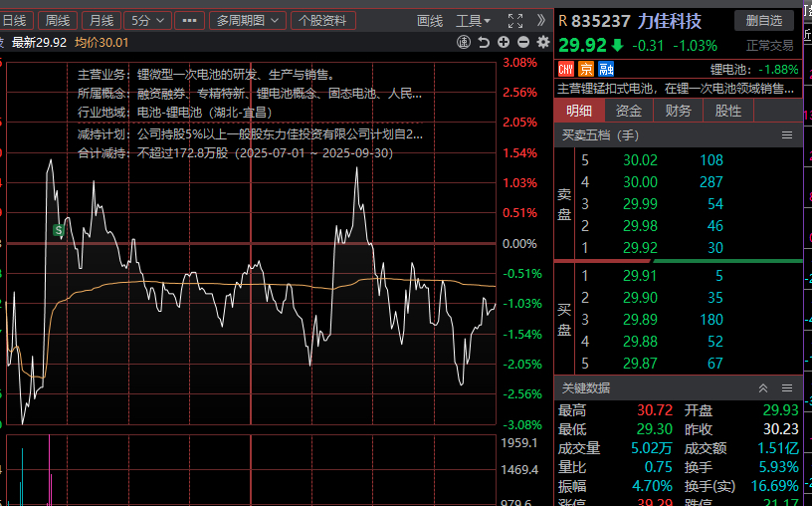812x506 pixels.
Task: Click the 融 margin trading badge
Action: 606,69
